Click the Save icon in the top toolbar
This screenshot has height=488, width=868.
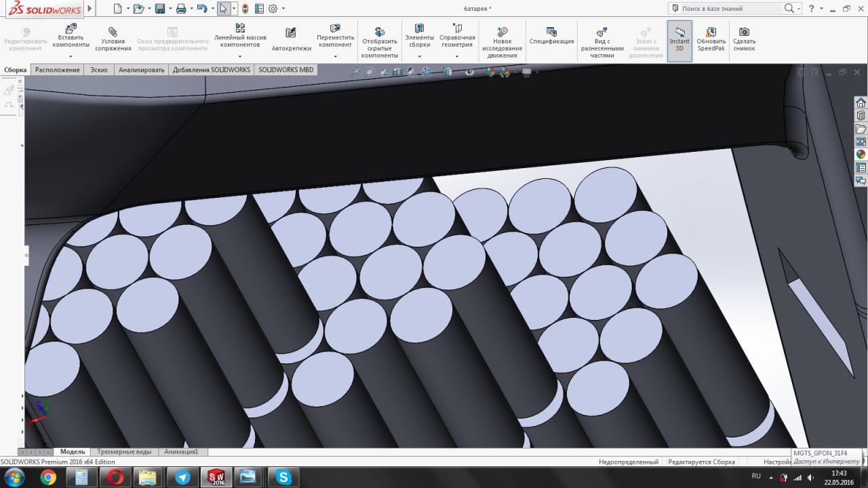tap(159, 9)
